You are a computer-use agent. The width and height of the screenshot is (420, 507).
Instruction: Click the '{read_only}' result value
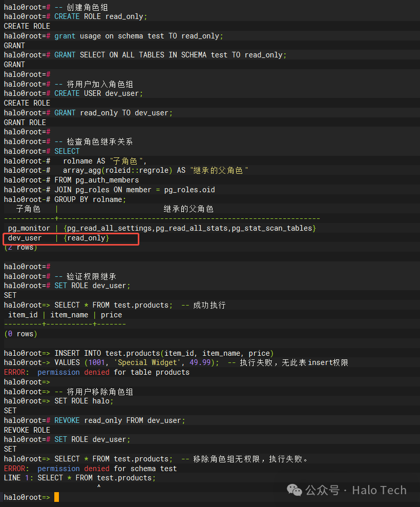pyautogui.click(x=86, y=238)
